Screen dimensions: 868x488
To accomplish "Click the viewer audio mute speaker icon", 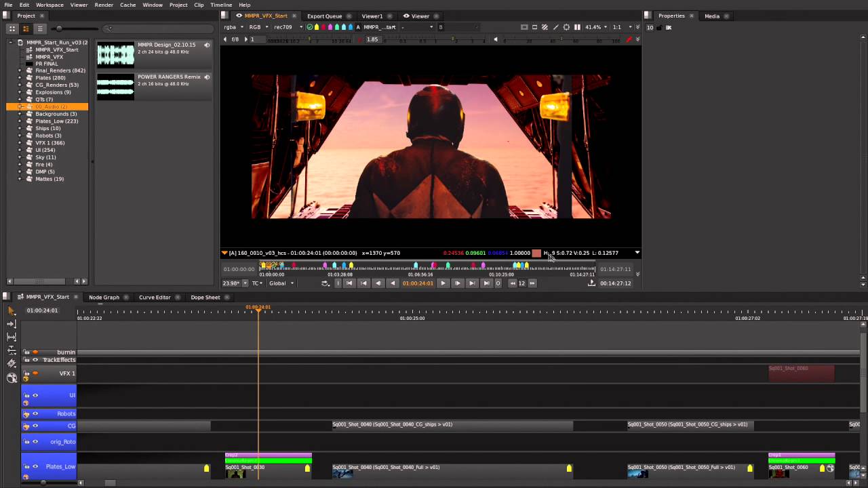I will tap(495, 39).
